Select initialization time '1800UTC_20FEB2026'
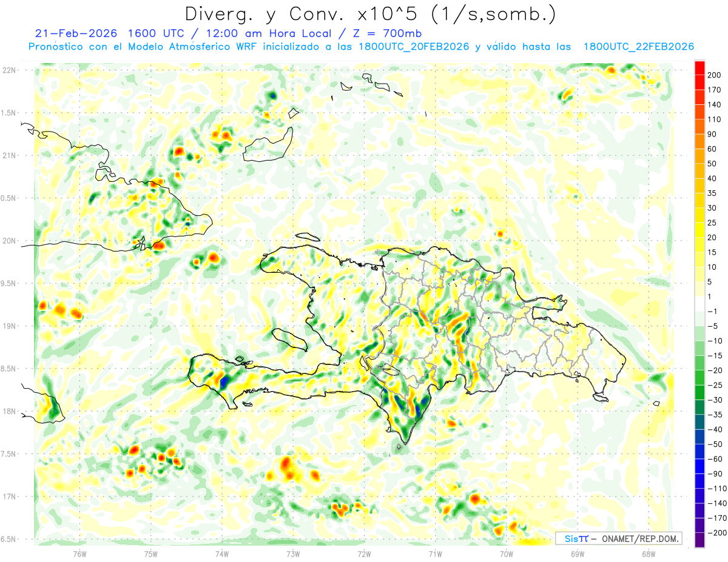The width and height of the screenshot is (728, 562). click(x=414, y=47)
